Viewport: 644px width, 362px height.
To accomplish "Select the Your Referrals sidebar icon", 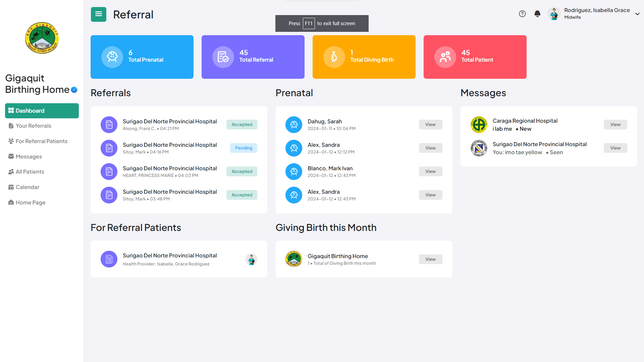I will pyautogui.click(x=11, y=126).
